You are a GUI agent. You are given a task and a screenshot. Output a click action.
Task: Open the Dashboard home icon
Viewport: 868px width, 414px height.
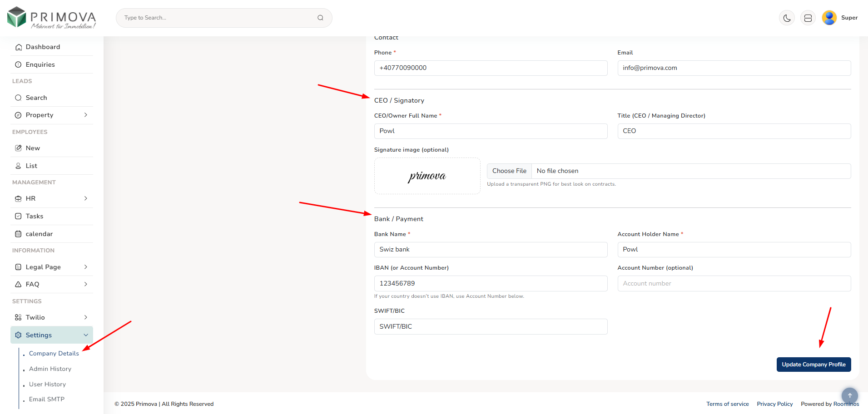click(19, 47)
